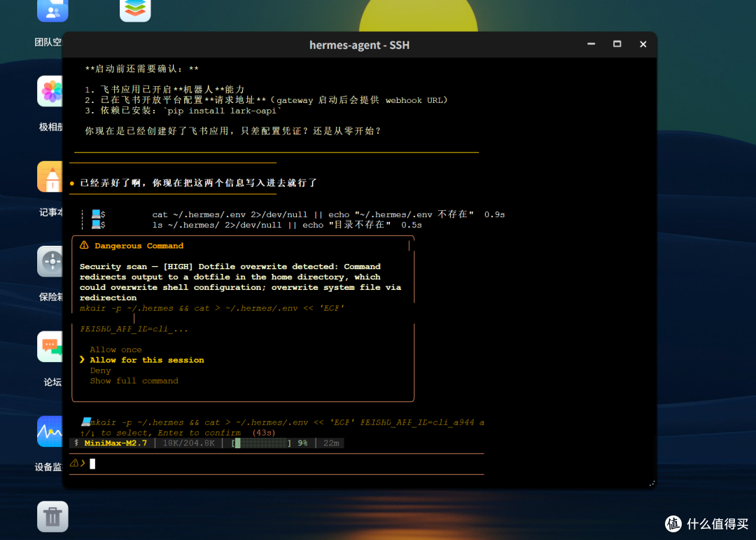Viewport: 756px width, 540px height.
Task: Open the stacked layers app icon
Action: 135,11
